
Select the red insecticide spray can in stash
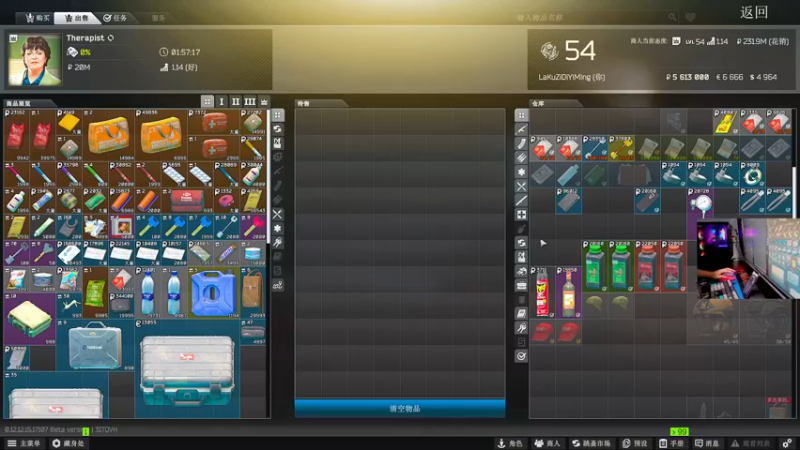pos(542,292)
